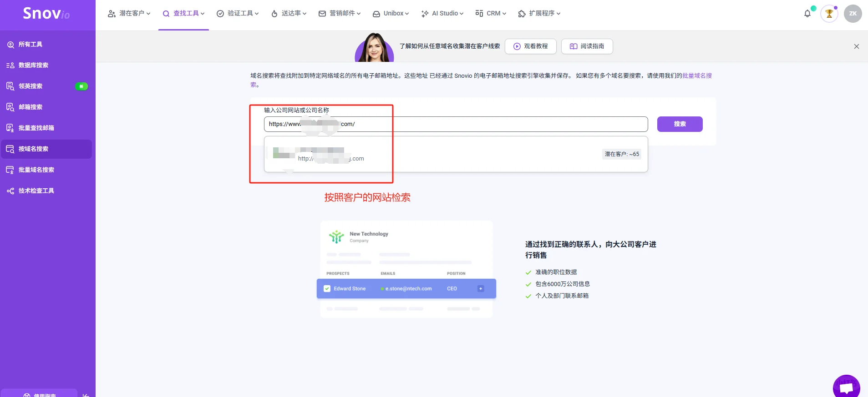868x397 pixels.
Task: Click the Snov.io logo
Action: [x=46, y=14]
